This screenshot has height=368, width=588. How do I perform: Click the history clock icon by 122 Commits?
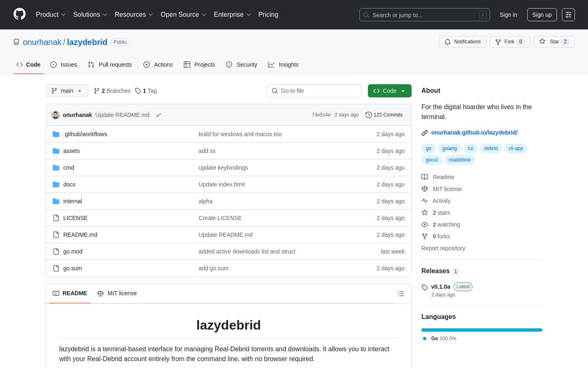pyautogui.click(x=369, y=115)
